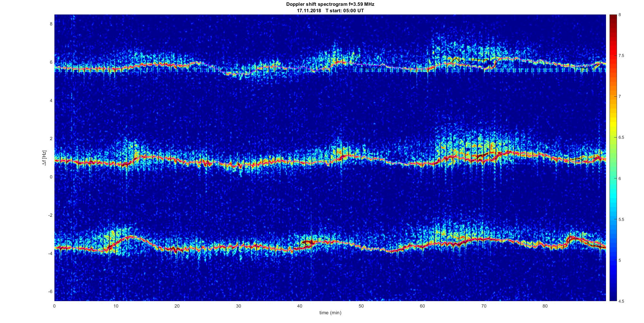Click the x-axis tick label '60'

tap(422, 306)
